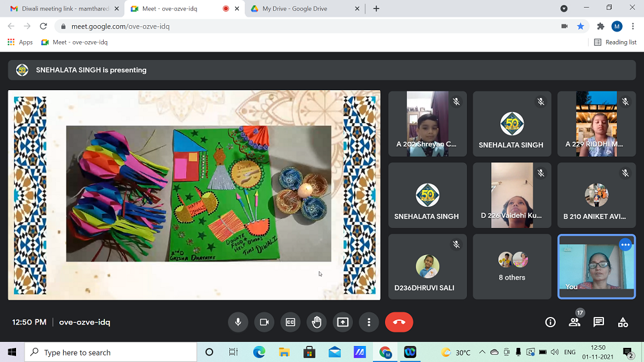Open meeting details info icon

pyautogui.click(x=550, y=322)
